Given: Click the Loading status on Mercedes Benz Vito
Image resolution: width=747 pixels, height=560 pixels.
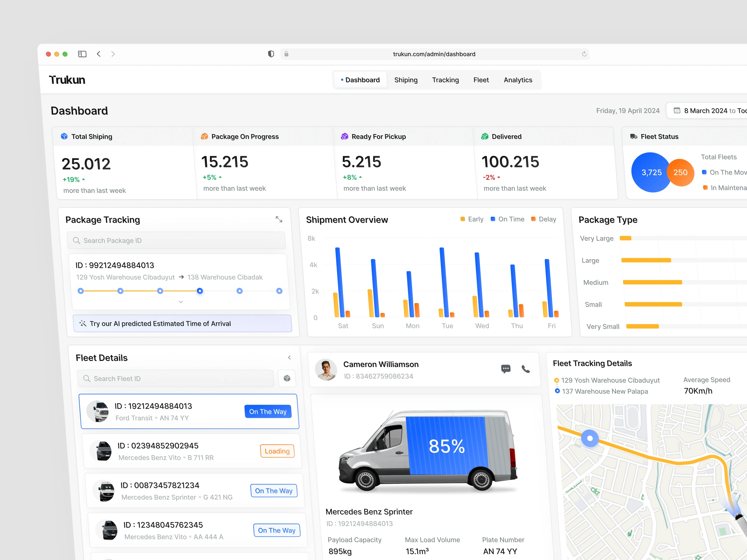Looking at the screenshot, I should tap(277, 451).
